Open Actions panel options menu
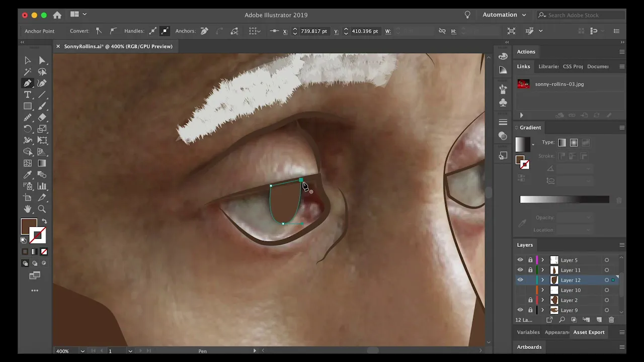The width and height of the screenshot is (644, 362). tap(622, 52)
